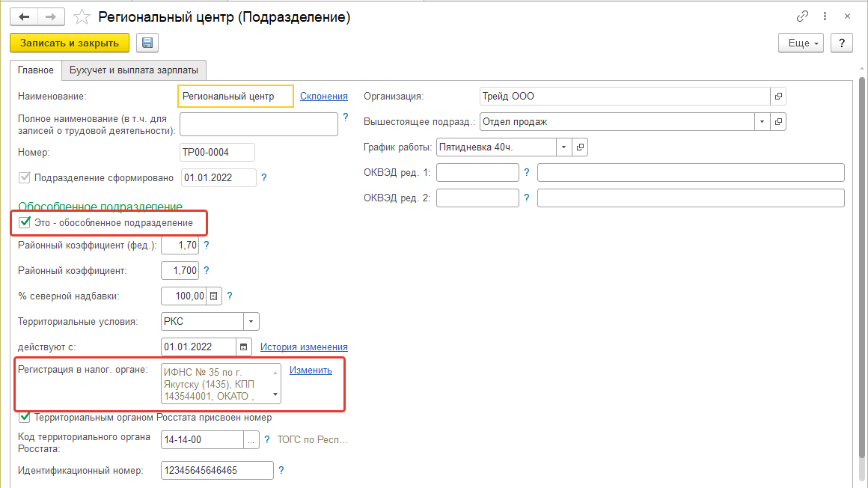
Task: Open calculator for % северной надбавки
Action: (214, 296)
